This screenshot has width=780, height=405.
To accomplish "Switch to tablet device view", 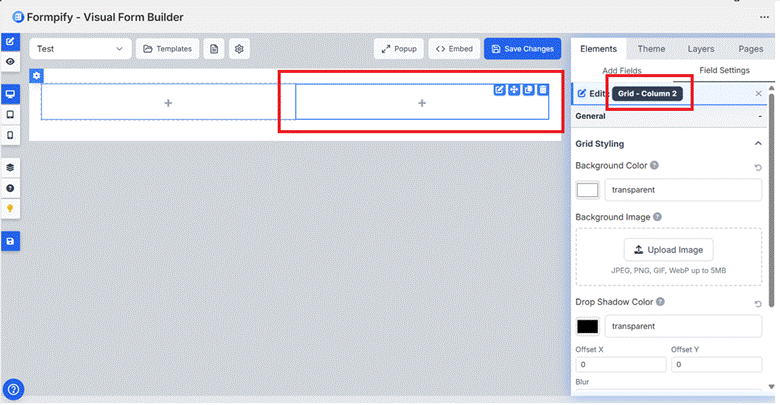I will click(x=10, y=114).
